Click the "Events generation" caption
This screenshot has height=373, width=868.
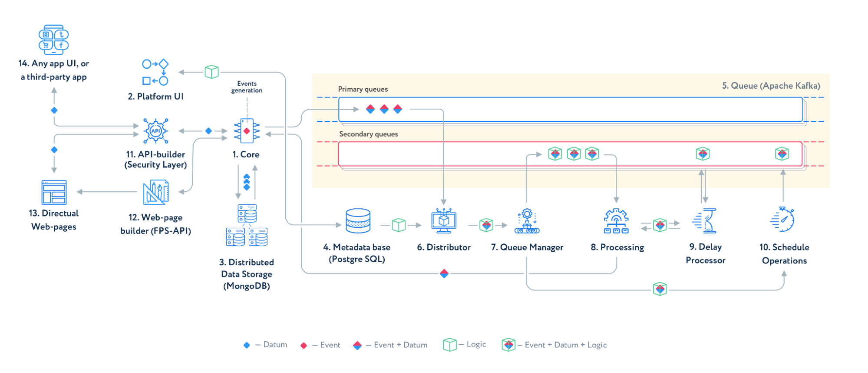pyautogui.click(x=247, y=87)
